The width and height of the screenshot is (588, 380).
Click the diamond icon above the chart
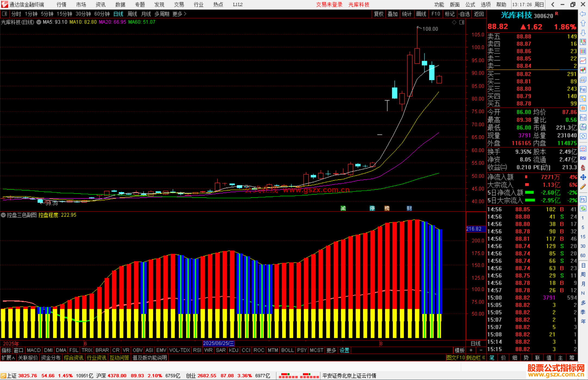(x=454, y=22)
